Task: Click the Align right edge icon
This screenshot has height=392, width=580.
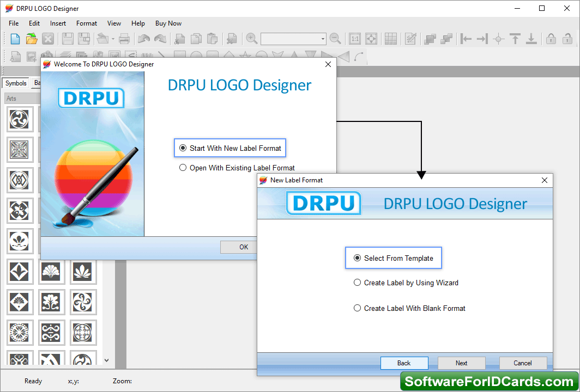Action: 482,39
